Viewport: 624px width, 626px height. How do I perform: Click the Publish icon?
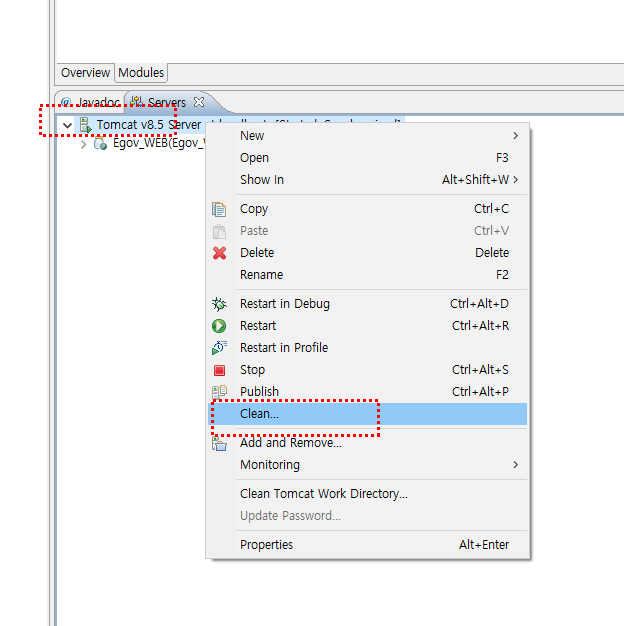[219, 392]
